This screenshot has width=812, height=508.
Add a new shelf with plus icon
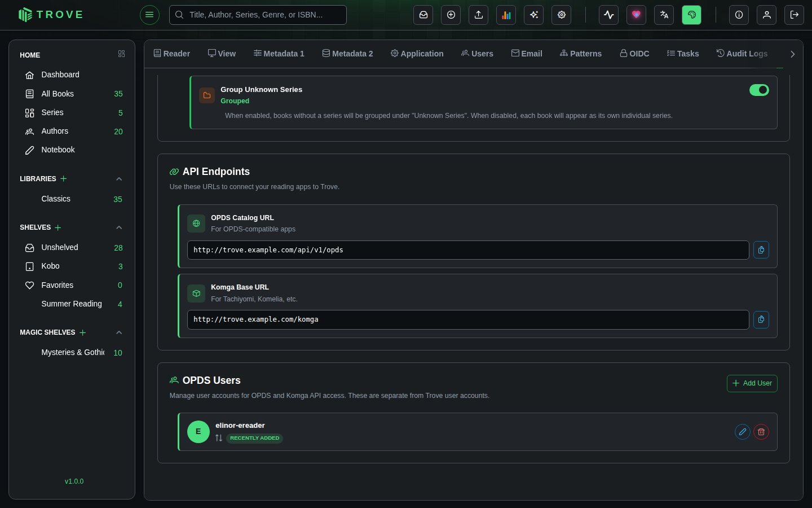(x=58, y=227)
